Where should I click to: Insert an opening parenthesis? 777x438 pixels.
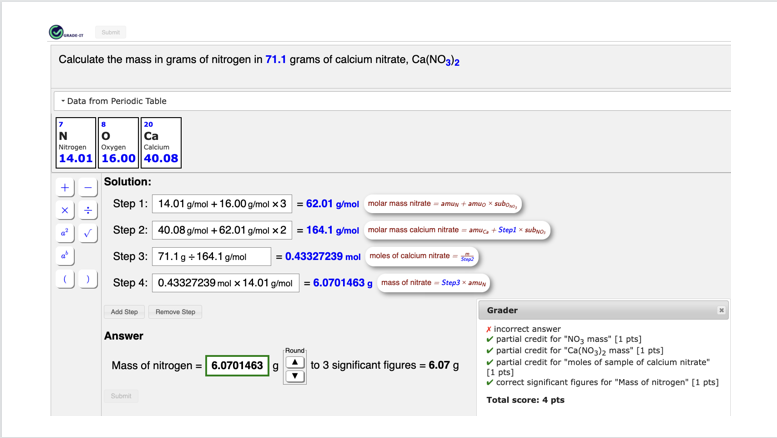pyautogui.click(x=65, y=279)
